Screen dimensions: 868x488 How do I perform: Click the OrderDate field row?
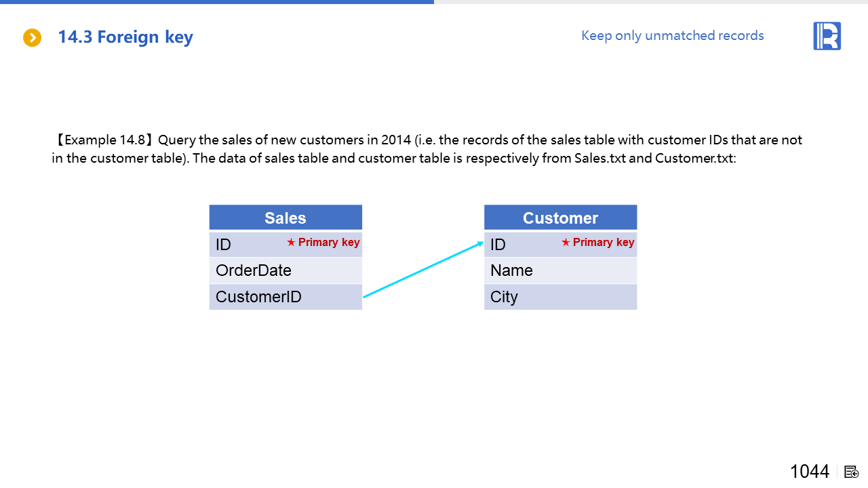coord(285,270)
